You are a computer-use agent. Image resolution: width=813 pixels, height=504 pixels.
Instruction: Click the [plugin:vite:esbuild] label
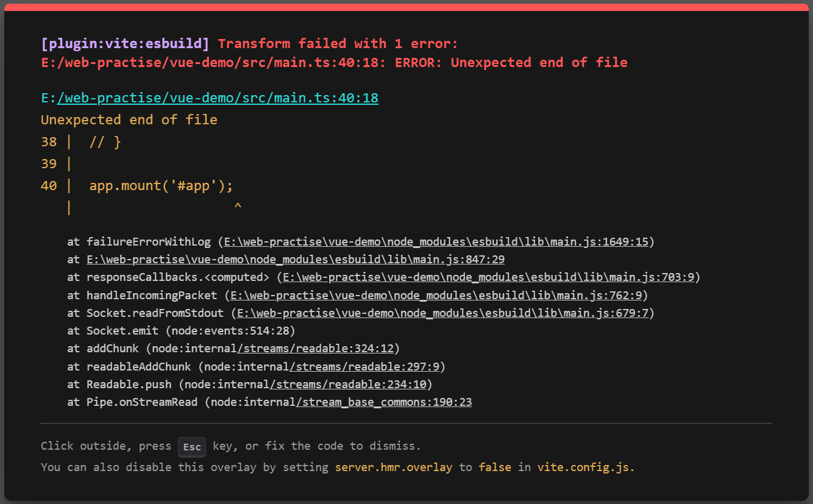point(125,44)
